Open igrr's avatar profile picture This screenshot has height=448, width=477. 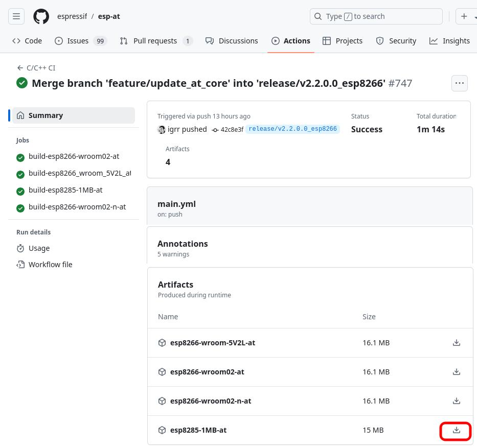pyautogui.click(x=162, y=130)
